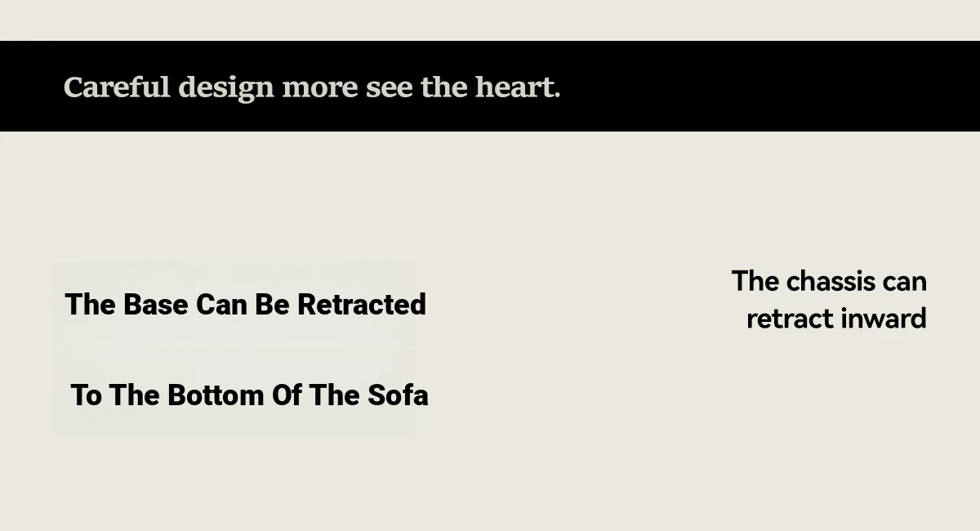Click the text "To The Bottom Of The Sofa"
The height and width of the screenshot is (531, 980).
249,395
